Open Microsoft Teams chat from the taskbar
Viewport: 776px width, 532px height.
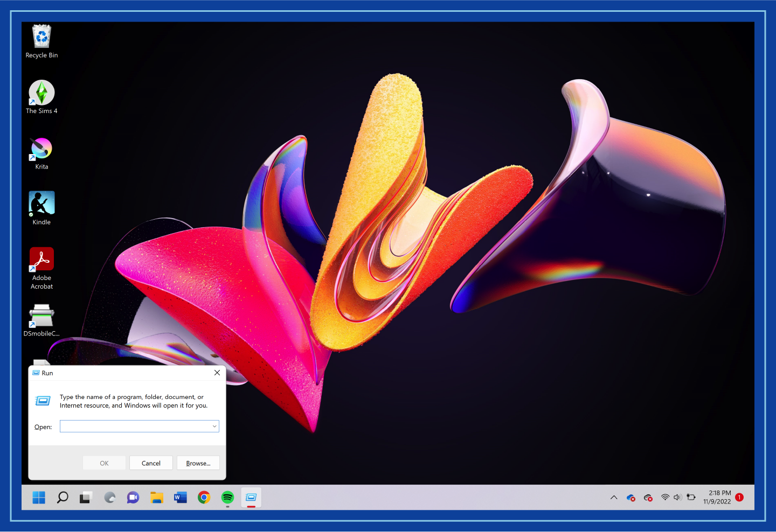tap(133, 497)
